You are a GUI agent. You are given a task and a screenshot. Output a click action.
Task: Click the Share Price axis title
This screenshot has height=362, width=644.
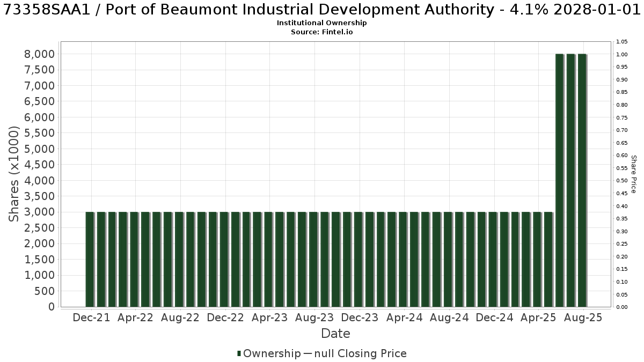pos(634,174)
